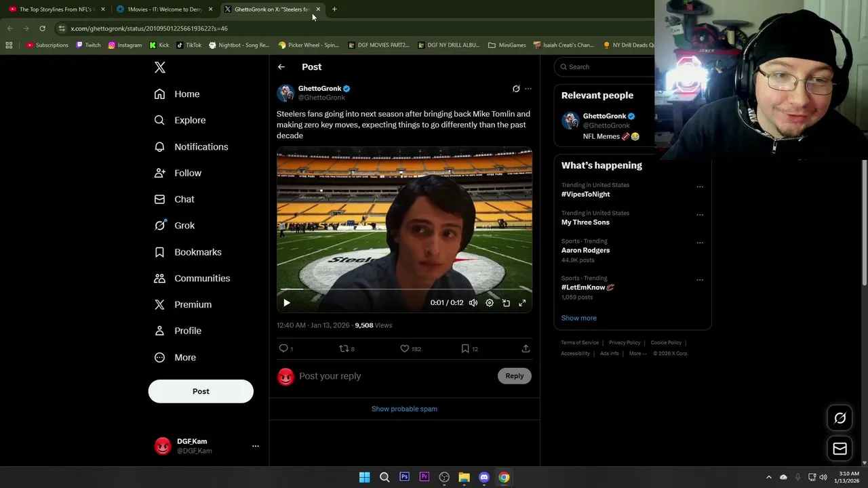Click the gray Reply button
The height and width of the screenshot is (488, 868).
point(515,376)
